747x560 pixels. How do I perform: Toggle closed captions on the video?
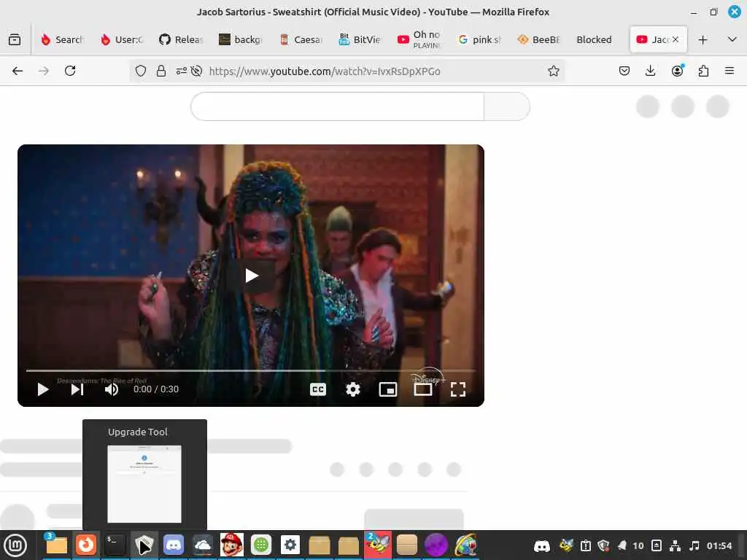318,389
